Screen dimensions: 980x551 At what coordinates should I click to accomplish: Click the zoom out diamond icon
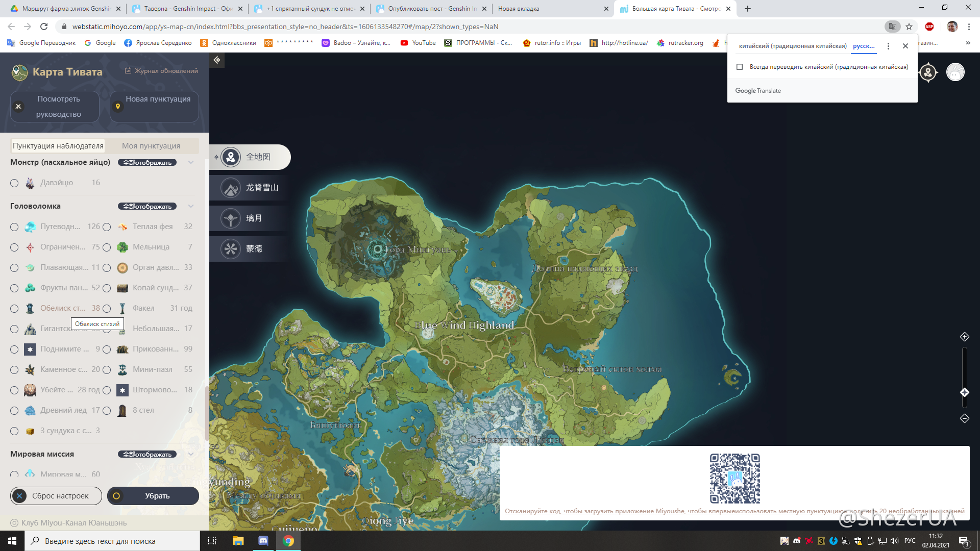tap(964, 418)
